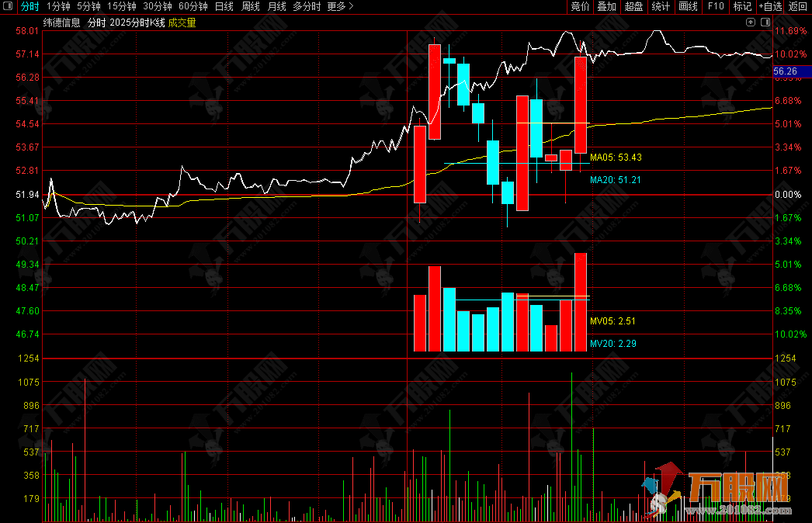812x523 pixels.
Task: Open the F10 company info
Action: (x=716, y=6)
